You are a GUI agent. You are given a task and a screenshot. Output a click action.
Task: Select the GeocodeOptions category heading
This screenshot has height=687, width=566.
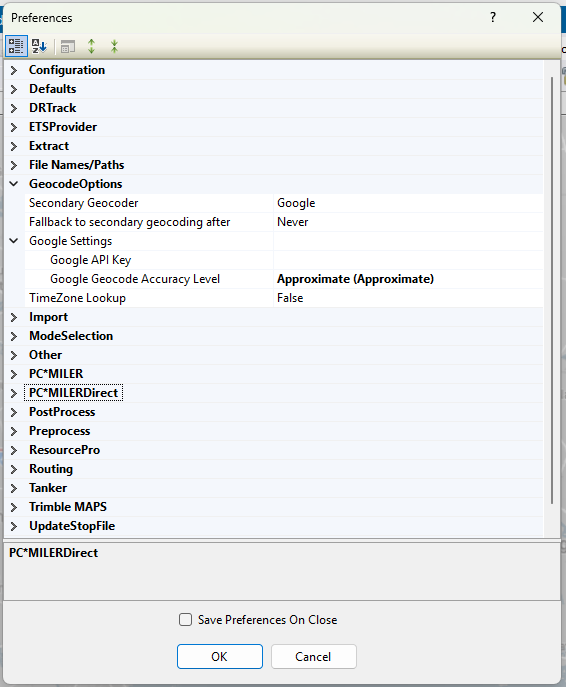pos(76,184)
